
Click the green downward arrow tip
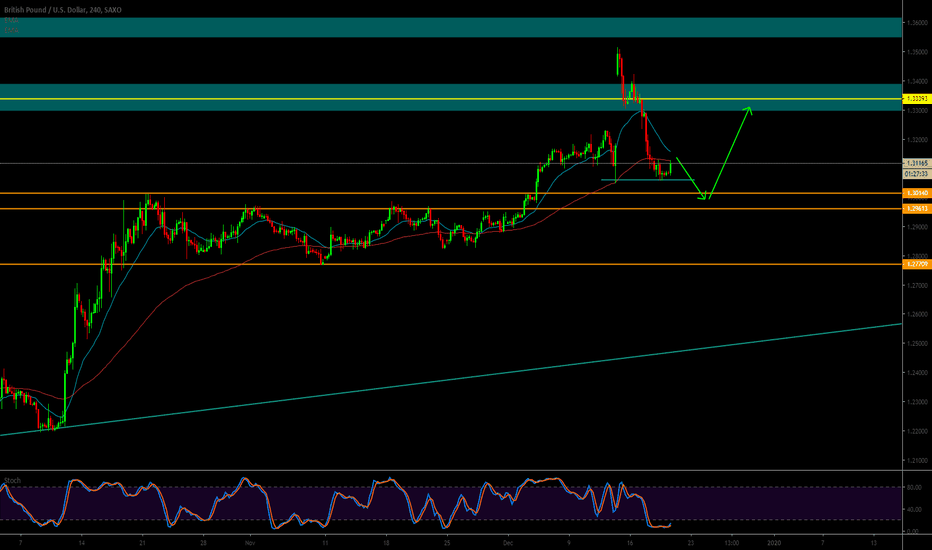coord(706,198)
